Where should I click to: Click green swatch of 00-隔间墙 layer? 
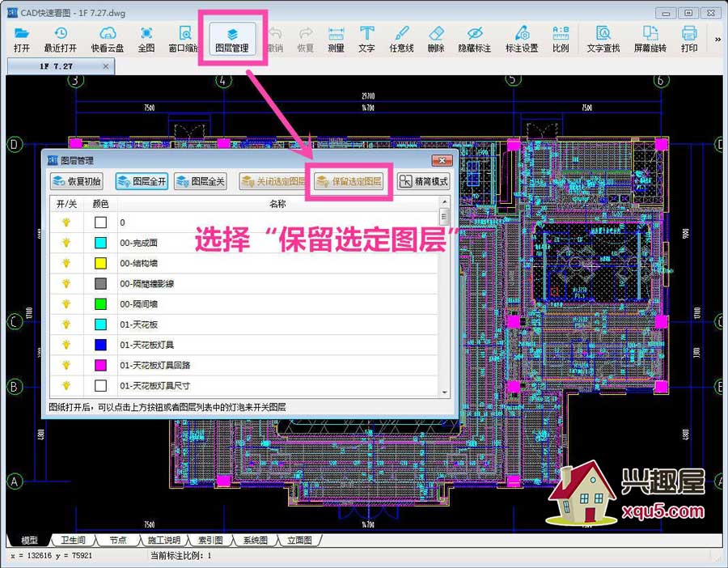[100, 304]
